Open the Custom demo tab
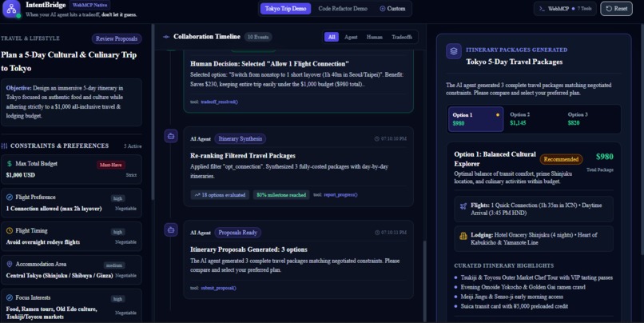 (392, 9)
